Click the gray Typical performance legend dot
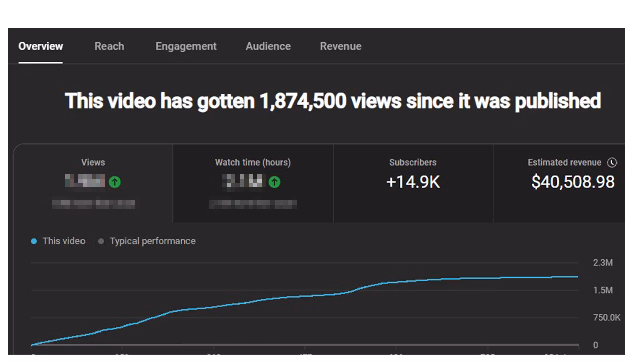The height and width of the screenshot is (362, 644). coord(101,241)
